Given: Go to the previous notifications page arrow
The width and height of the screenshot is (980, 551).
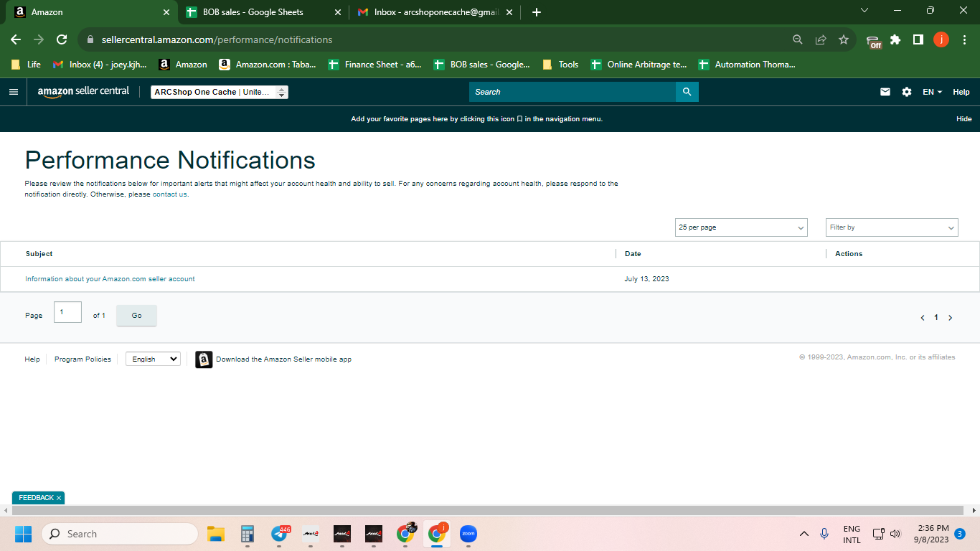Looking at the screenshot, I should (923, 318).
